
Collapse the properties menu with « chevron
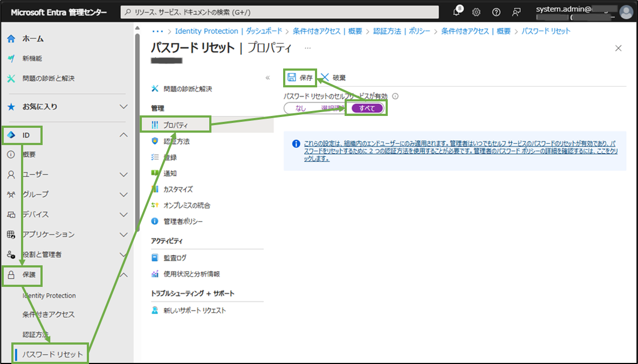(x=267, y=77)
